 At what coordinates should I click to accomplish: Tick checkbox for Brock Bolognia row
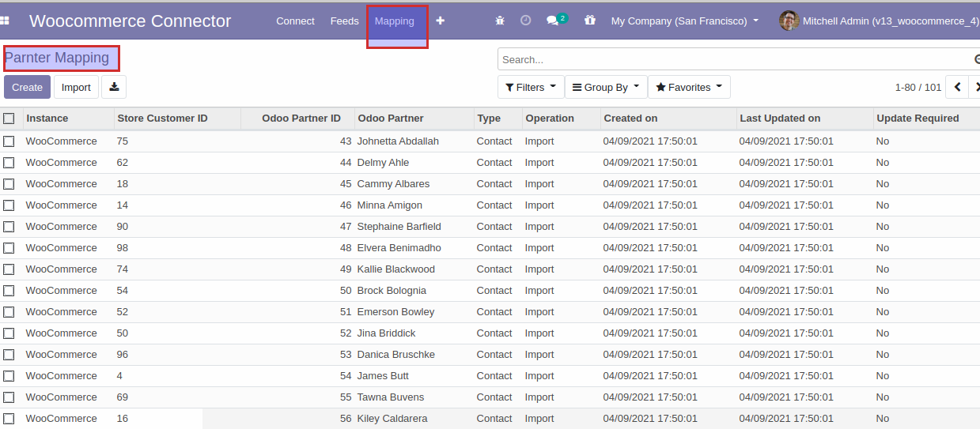coord(9,291)
